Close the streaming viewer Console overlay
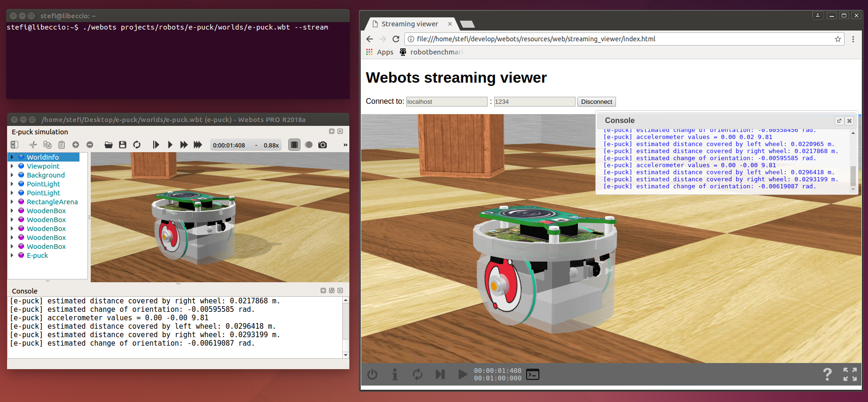Screen dimensions: 868x402 pos(849,121)
